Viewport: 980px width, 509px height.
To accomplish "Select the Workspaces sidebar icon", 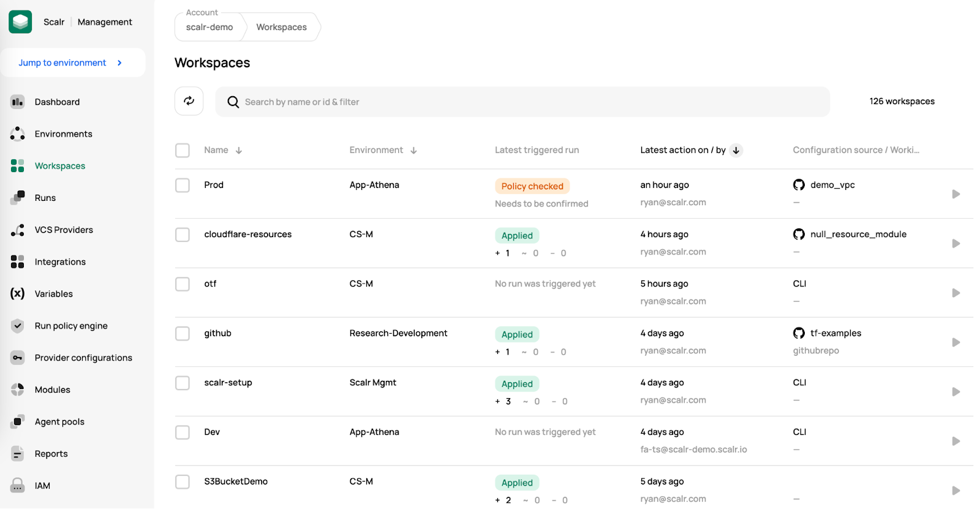I will click(x=17, y=165).
